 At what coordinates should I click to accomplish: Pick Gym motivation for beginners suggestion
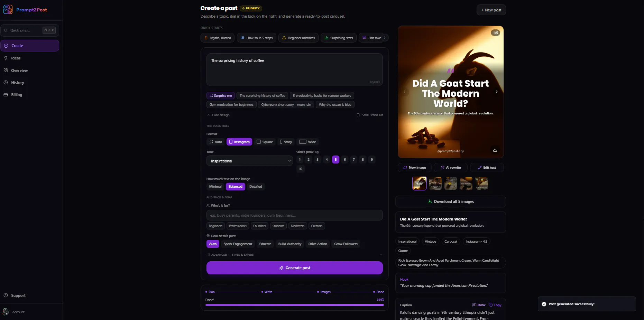coord(231,105)
